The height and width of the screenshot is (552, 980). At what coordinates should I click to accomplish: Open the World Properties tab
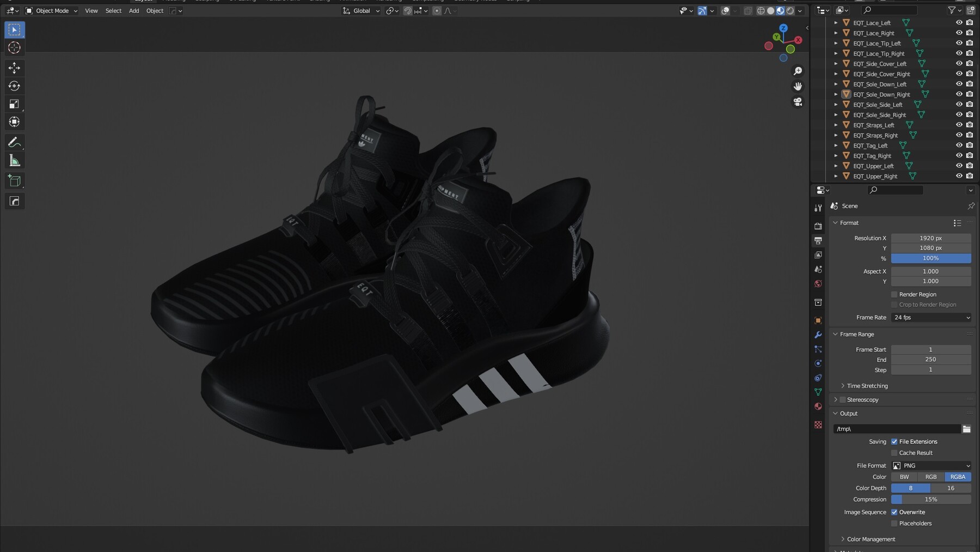tap(818, 283)
